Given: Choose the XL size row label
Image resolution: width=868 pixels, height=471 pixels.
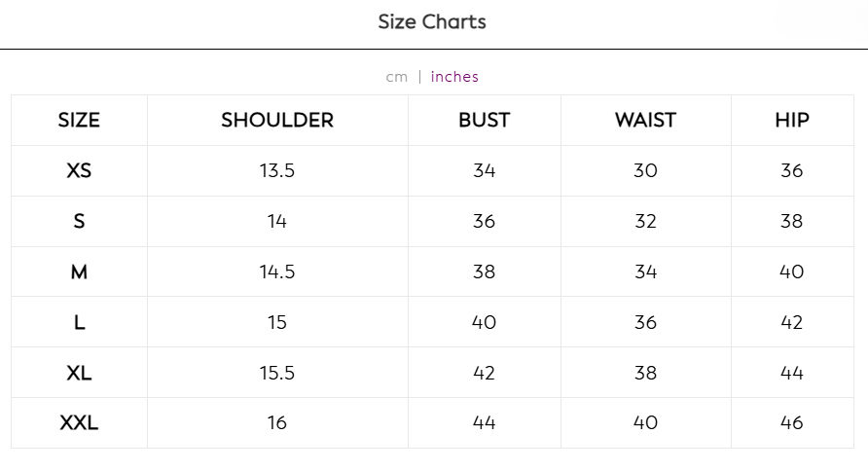Looking at the screenshot, I should [x=79, y=373].
